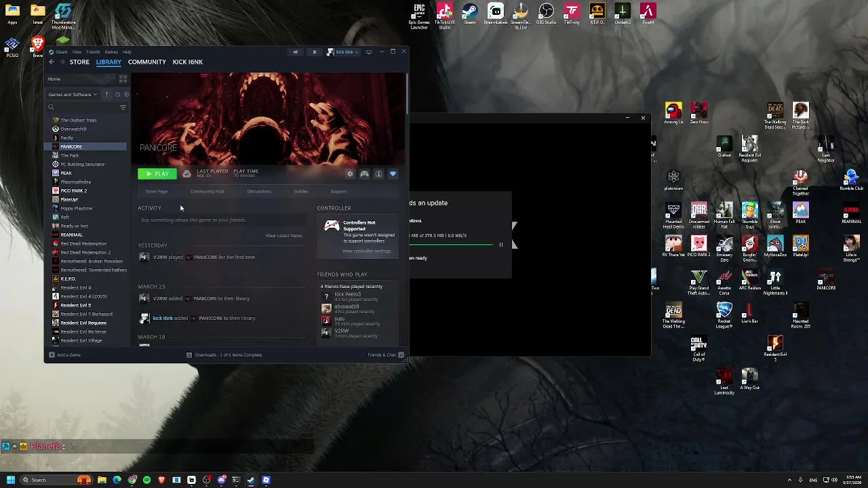Open the Store Page link

pos(156,191)
